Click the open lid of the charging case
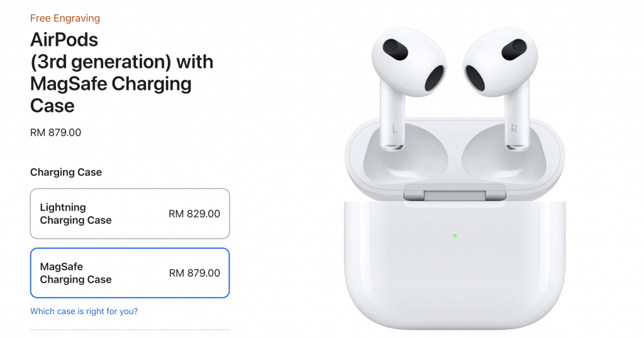Screen dimensions: 644x338 click(x=455, y=158)
